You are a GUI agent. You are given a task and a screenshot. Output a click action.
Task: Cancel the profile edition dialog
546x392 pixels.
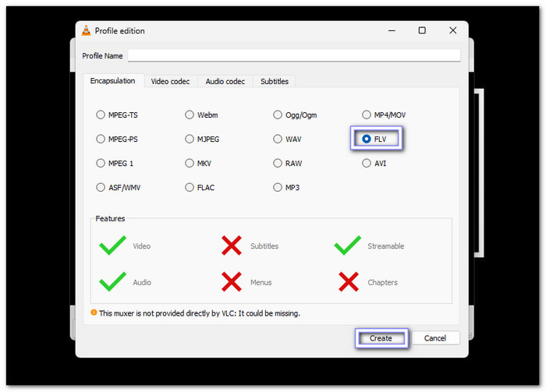[435, 338]
